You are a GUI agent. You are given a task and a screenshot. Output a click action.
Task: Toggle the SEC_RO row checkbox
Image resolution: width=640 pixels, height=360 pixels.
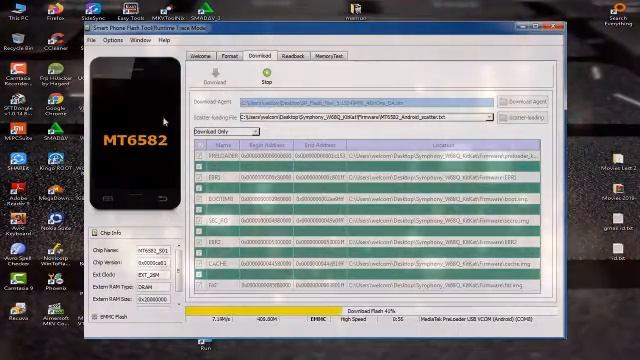click(199, 220)
